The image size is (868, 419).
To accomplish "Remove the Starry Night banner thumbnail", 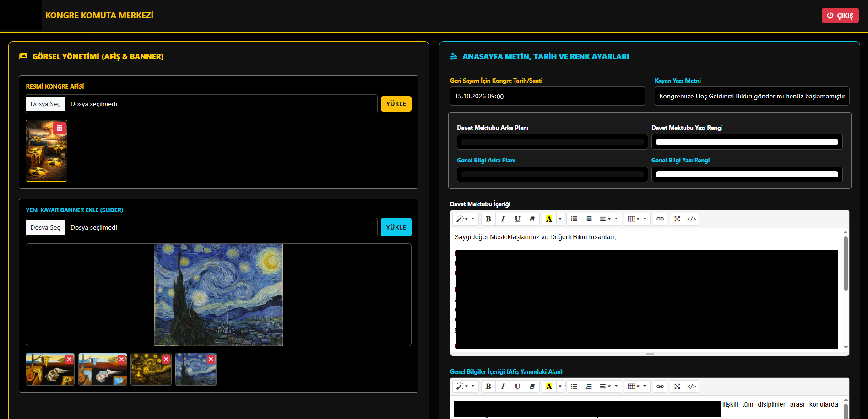I will [x=211, y=360].
